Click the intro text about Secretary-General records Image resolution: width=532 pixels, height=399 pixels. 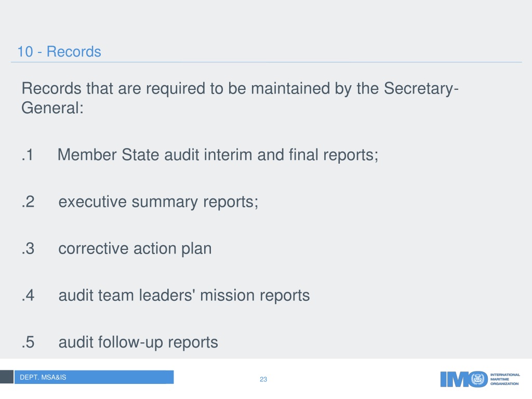(x=240, y=98)
